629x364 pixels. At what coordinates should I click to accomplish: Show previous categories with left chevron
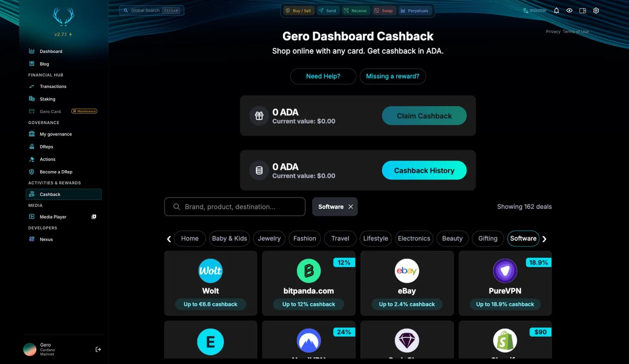pos(169,239)
